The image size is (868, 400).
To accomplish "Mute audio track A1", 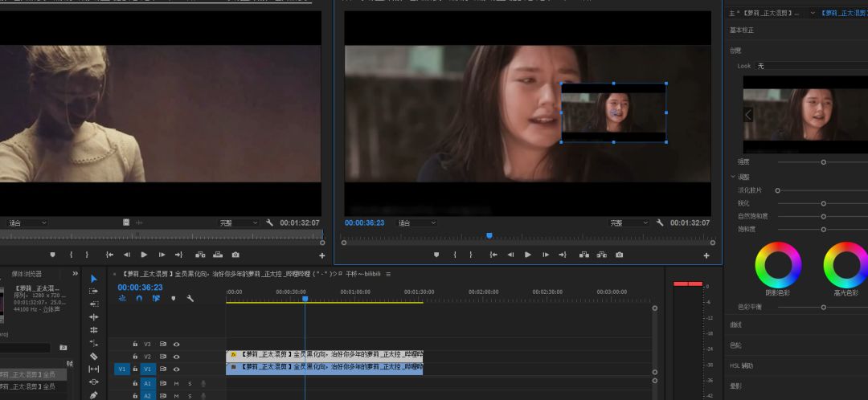I will [x=177, y=383].
